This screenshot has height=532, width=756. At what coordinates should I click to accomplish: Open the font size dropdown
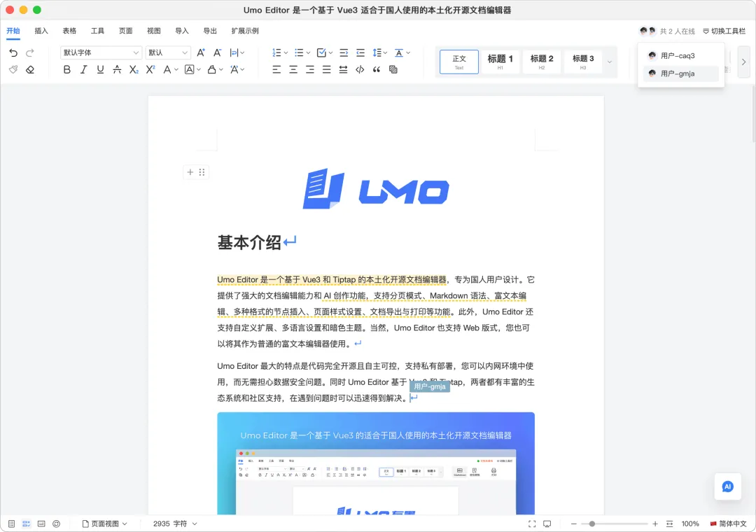[x=168, y=52]
